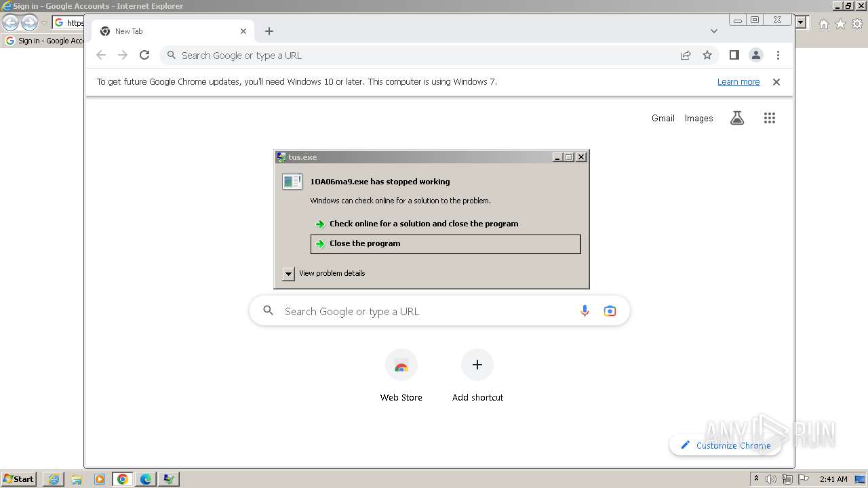Screen dimensions: 868x488
Task: Close the New Tab tab
Action: 243,31
